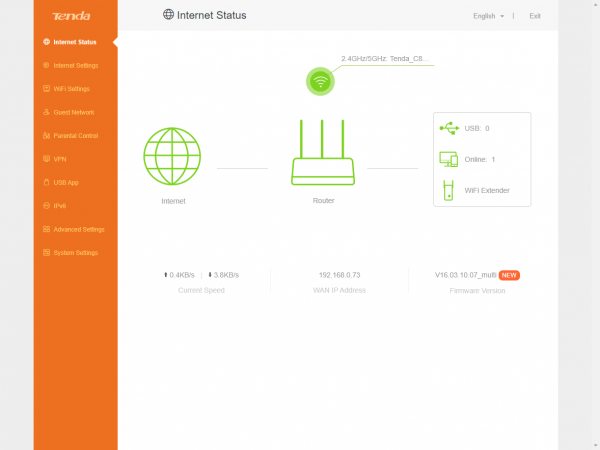The height and width of the screenshot is (450, 600).
Task: Click the USB: 0 label
Action: (x=477, y=128)
